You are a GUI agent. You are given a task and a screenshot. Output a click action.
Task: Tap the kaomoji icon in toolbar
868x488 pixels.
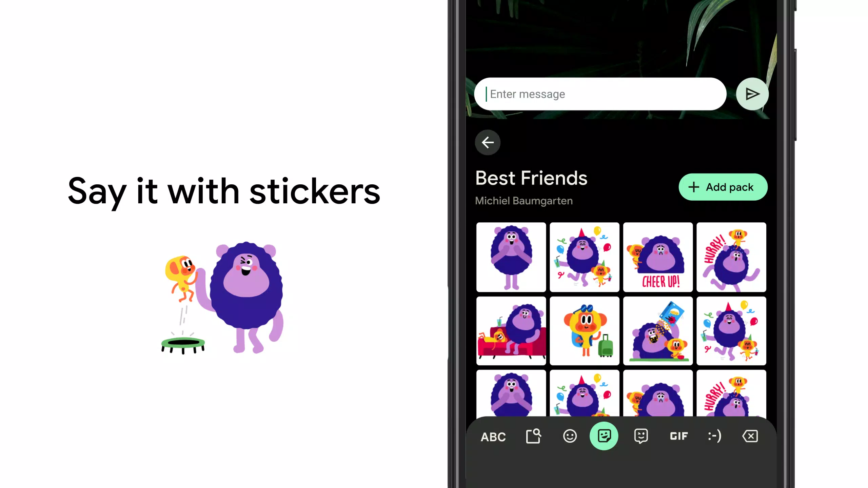point(714,436)
